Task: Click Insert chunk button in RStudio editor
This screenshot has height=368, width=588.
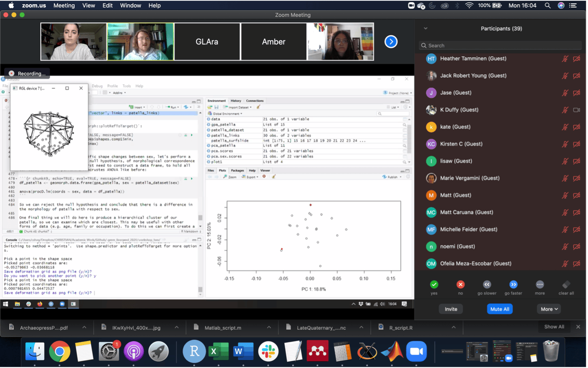Action: pyautogui.click(x=137, y=107)
